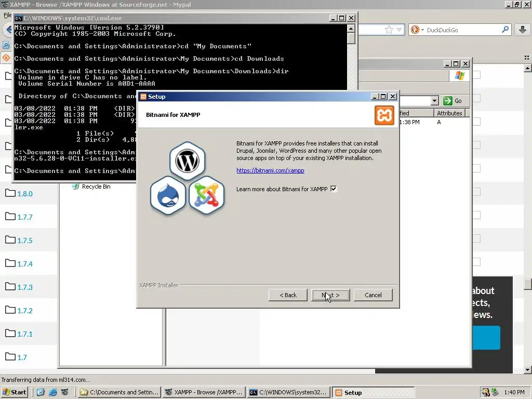Click the first system tray icon
The height and width of the screenshot is (399, 532).
point(486,392)
